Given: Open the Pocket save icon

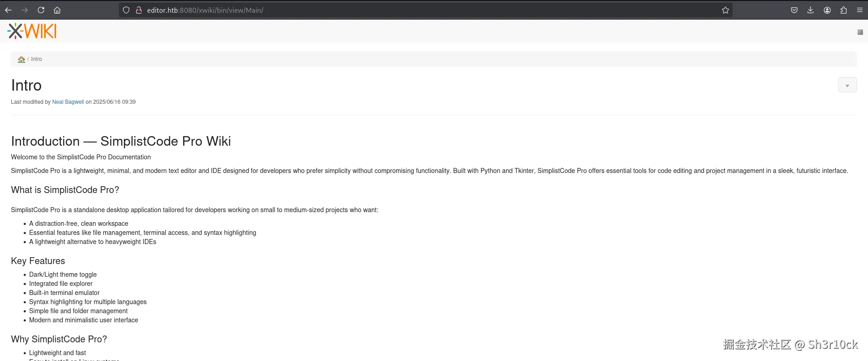Looking at the screenshot, I should point(794,10).
